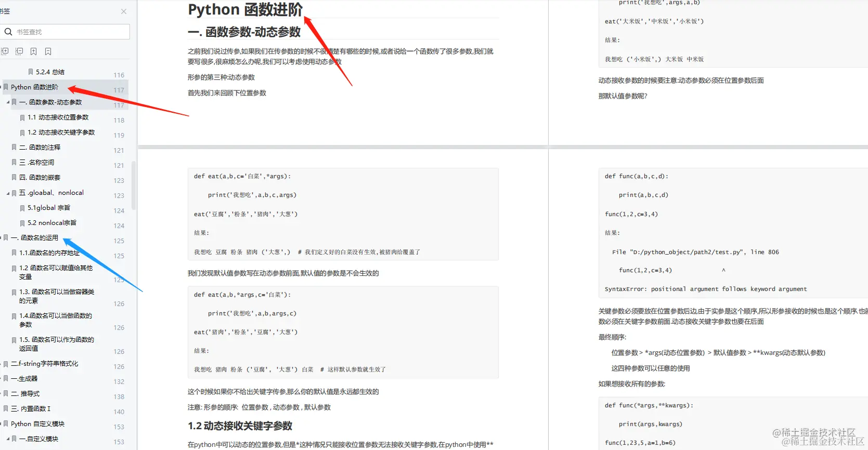
Task: Open the 三 .名称空间 bookmark
Action: 36,163
